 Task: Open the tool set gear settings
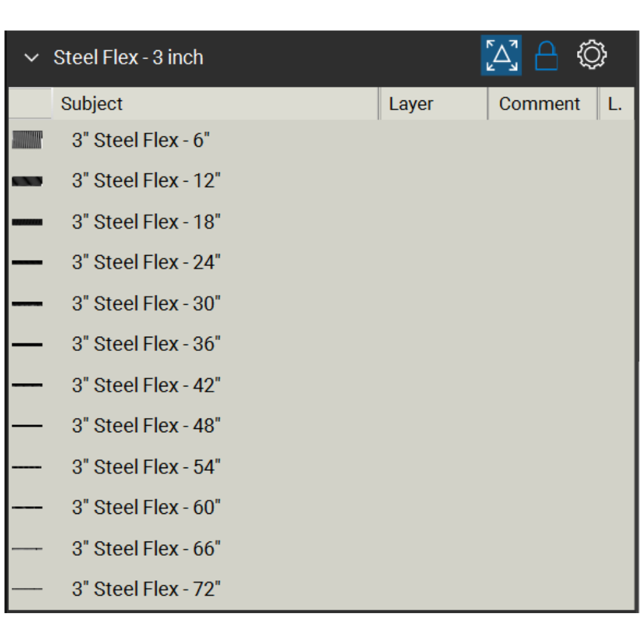pyautogui.click(x=591, y=55)
